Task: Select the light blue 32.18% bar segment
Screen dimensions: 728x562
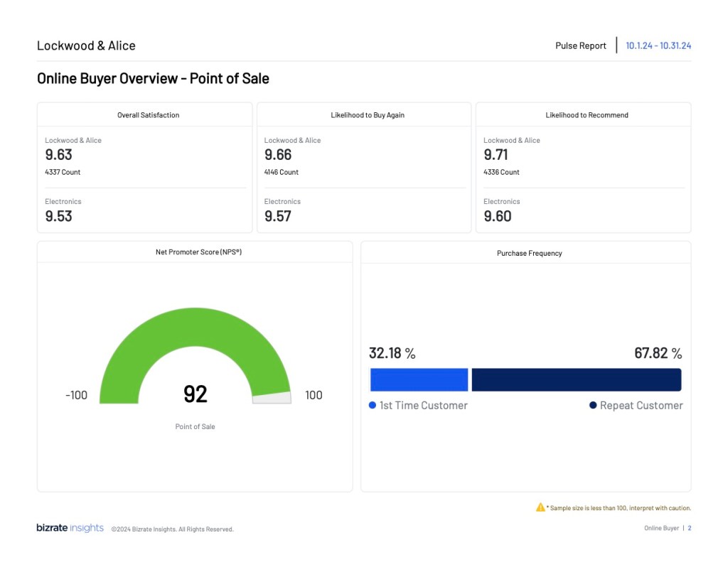Action: click(419, 379)
